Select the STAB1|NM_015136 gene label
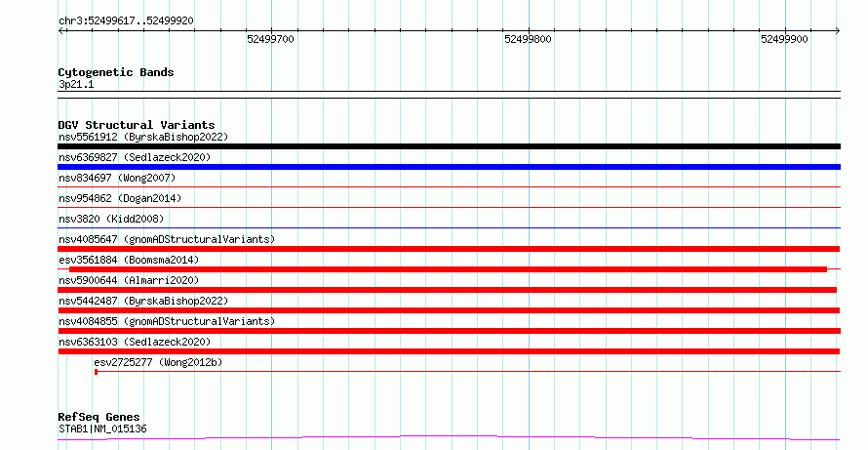Screen dimensions: 868x450 pos(102,429)
